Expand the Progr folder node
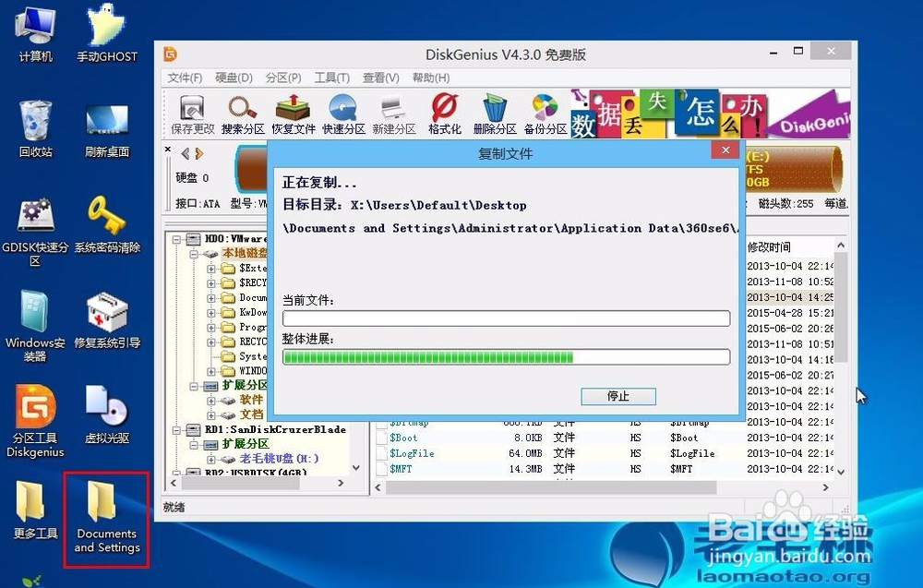 [x=211, y=328]
